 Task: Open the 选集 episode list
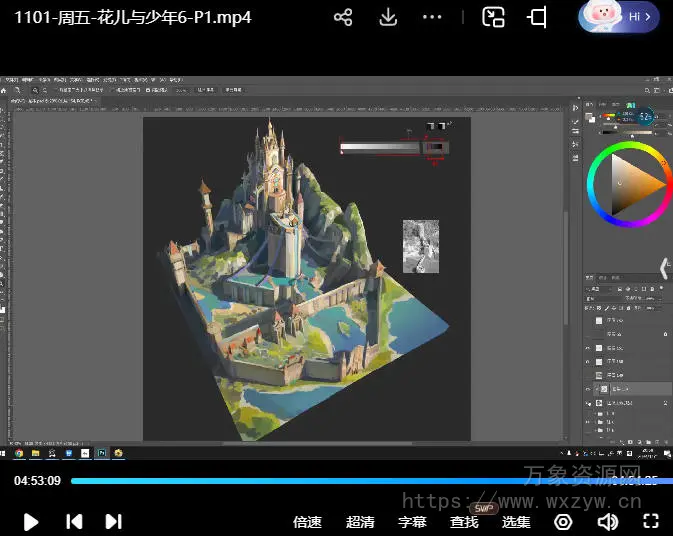click(x=516, y=521)
